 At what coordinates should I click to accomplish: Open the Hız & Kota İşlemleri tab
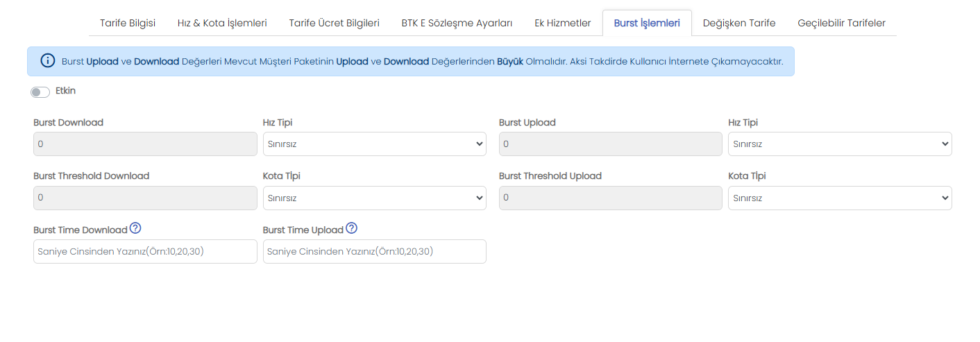[222, 23]
